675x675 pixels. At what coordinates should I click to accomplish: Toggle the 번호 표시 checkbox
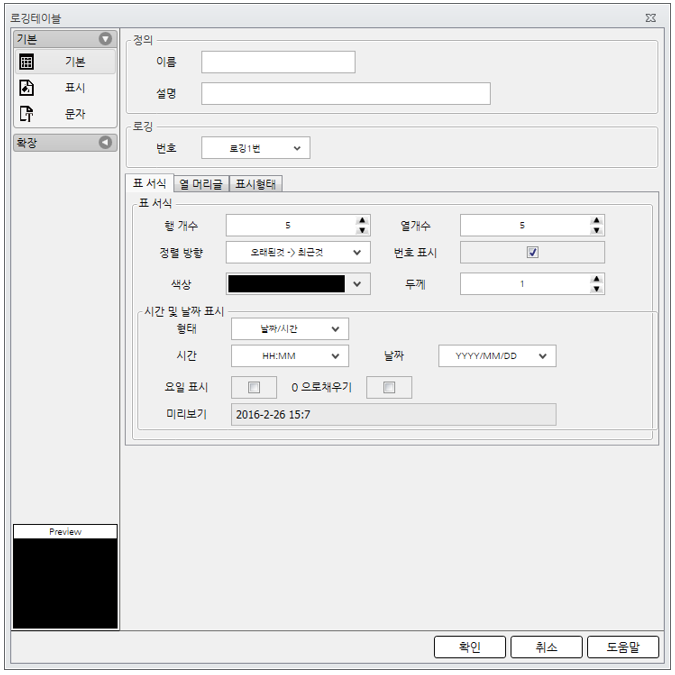(x=533, y=252)
